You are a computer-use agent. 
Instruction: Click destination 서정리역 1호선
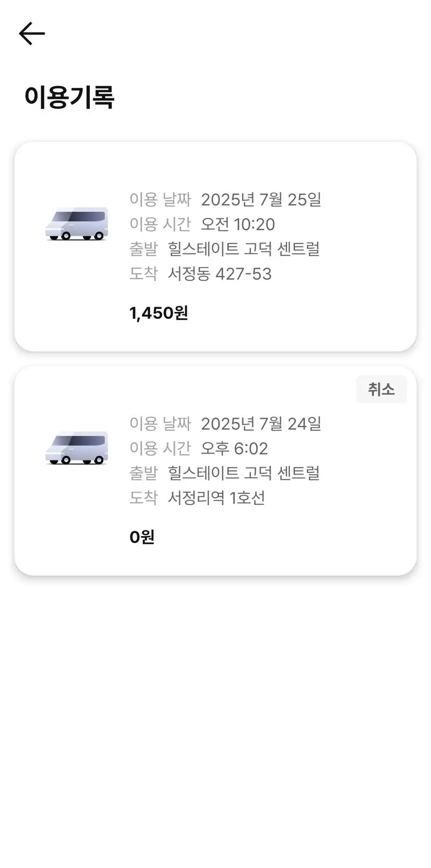[x=216, y=498]
